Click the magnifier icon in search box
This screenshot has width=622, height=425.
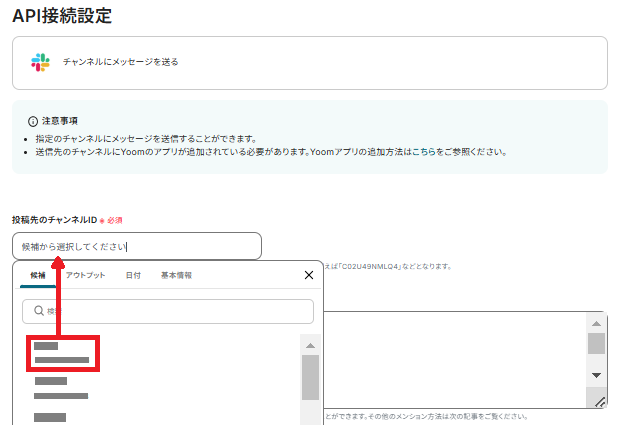[x=38, y=310]
